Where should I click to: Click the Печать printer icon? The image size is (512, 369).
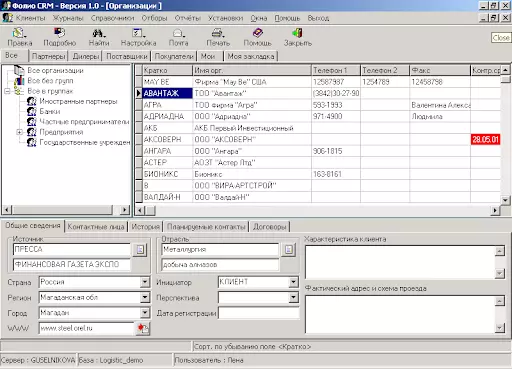[217, 33]
